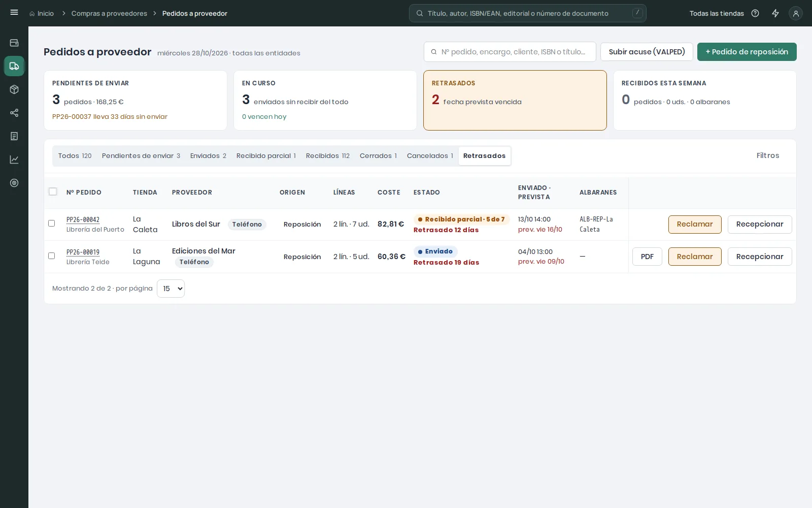Tick the checkbox for order PP26-00042
Viewport: 812px width, 508px height.
click(x=51, y=224)
